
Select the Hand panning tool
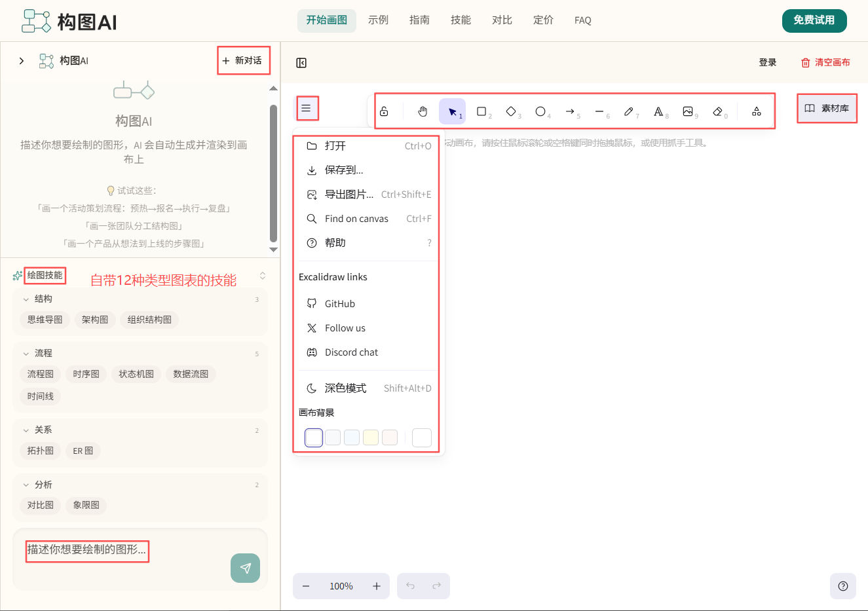(x=423, y=111)
